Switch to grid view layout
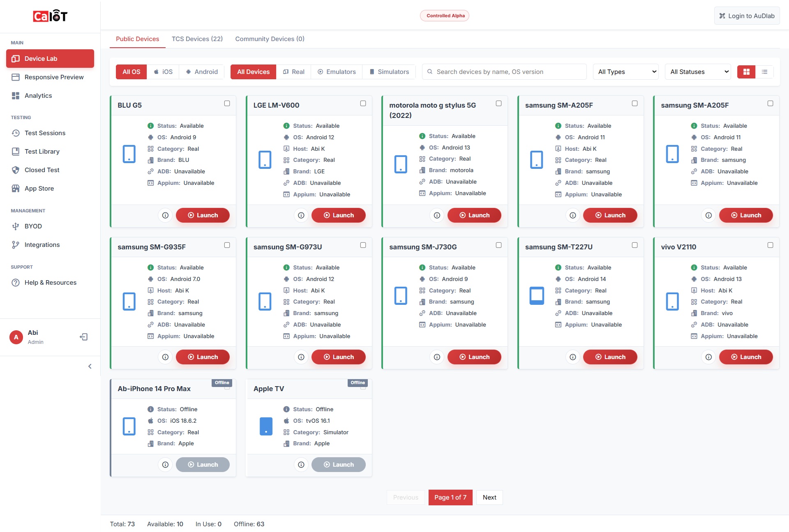The height and width of the screenshot is (532, 789). tap(746, 72)
